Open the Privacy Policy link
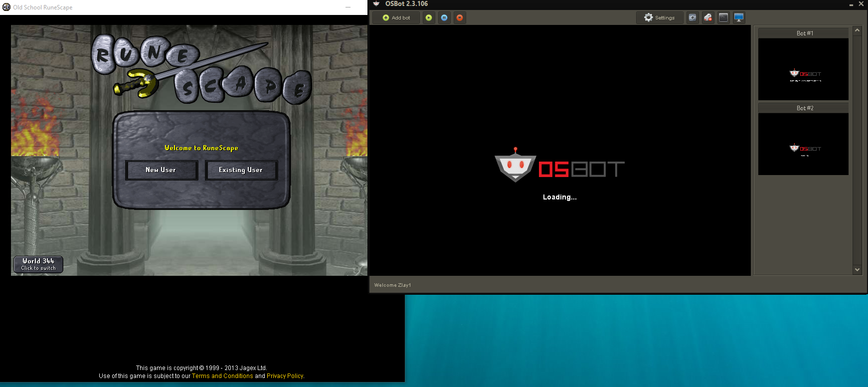The image size is (868, 387). click(x=285, y=376)
